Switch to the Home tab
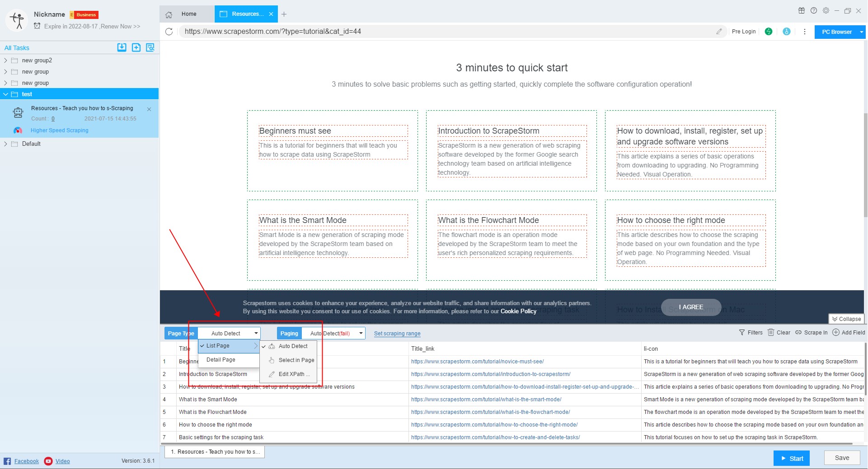This screenshot has height=469, width=868. (188, 14)
